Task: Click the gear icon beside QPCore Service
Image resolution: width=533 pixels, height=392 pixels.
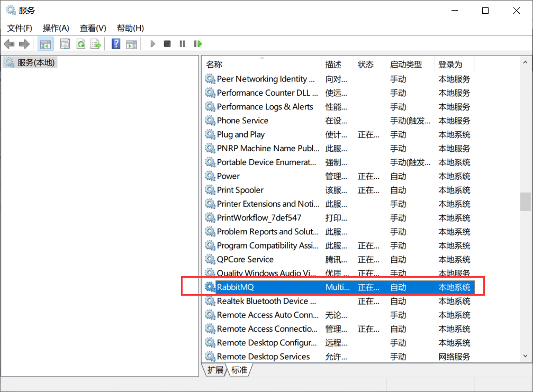Action: pyautogui.click(x=210, y=260)
